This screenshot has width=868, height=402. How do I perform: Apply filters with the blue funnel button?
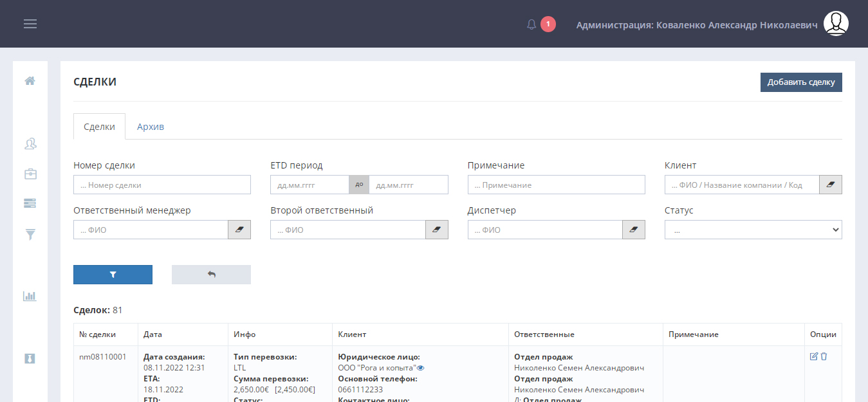[x=113, y=275]
